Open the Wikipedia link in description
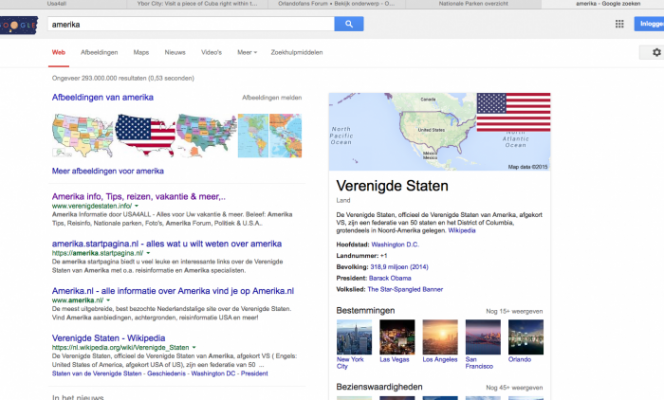 [x=462, y=231]
